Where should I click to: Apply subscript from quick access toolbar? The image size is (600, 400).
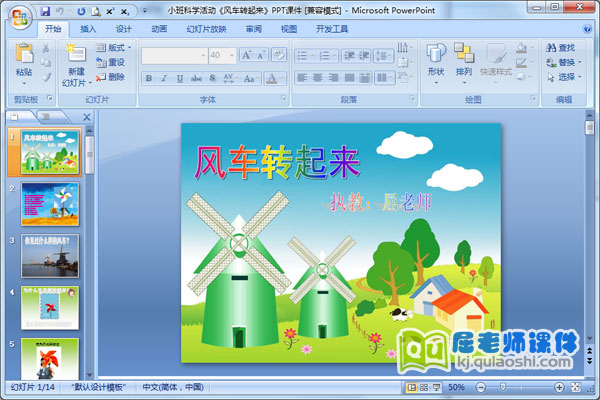pyautogui.click(x=125, y=12)
